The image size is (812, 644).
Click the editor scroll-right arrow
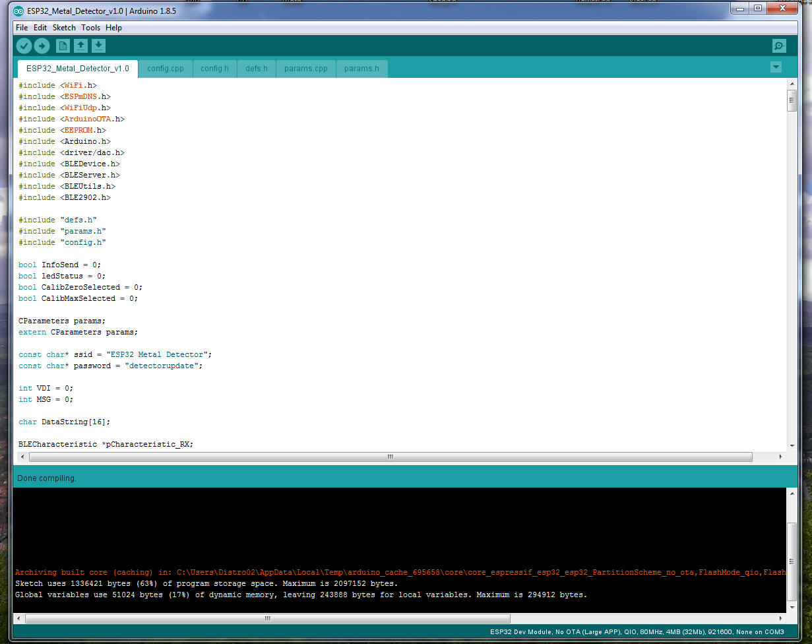[x=781, y=457]
